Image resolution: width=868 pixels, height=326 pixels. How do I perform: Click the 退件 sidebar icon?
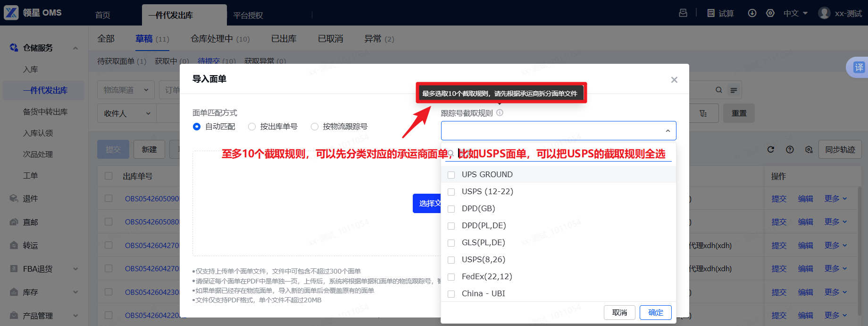[x=14, y=198]
